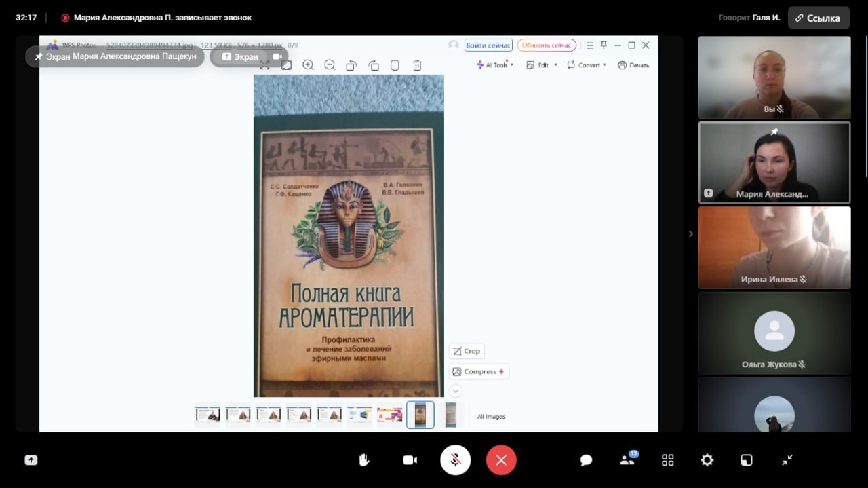Unmute your microphone
868x488 pixels.
tap(456, 460)
